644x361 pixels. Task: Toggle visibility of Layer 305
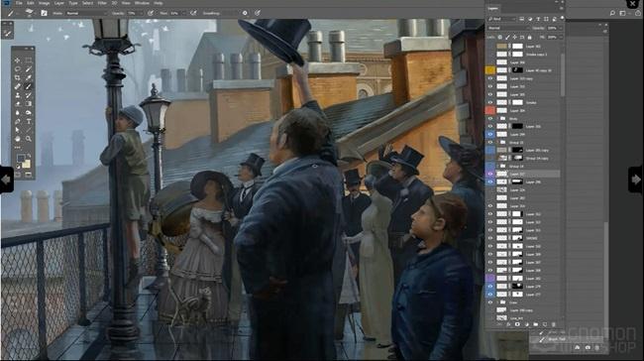(490, 94)
